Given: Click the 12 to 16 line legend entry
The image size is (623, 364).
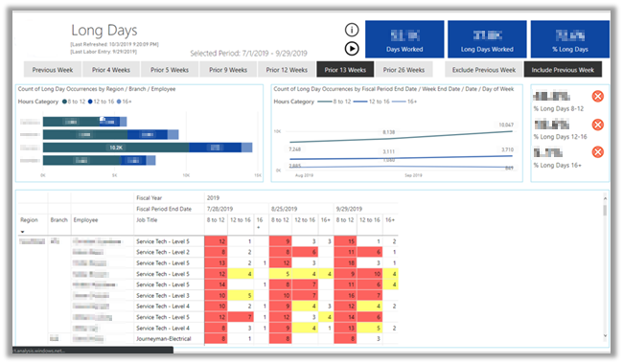Looking at the screenshot, I should coord(371,102).
